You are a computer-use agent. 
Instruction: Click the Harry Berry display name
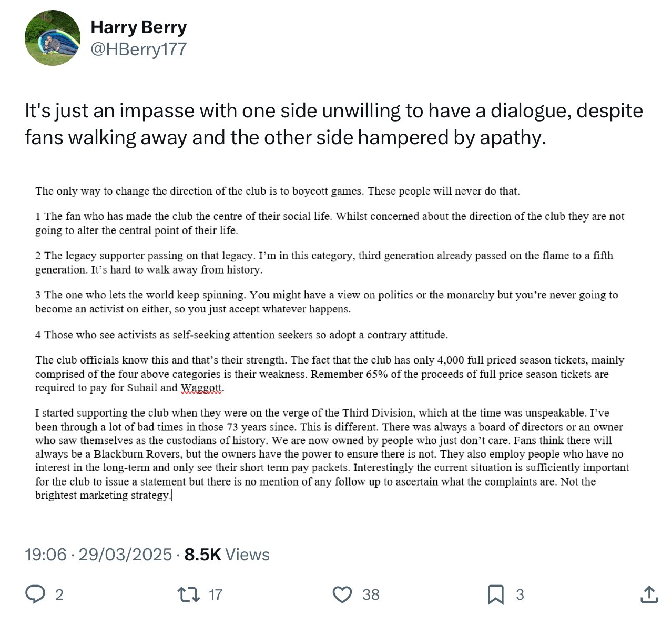pos(139,27)
